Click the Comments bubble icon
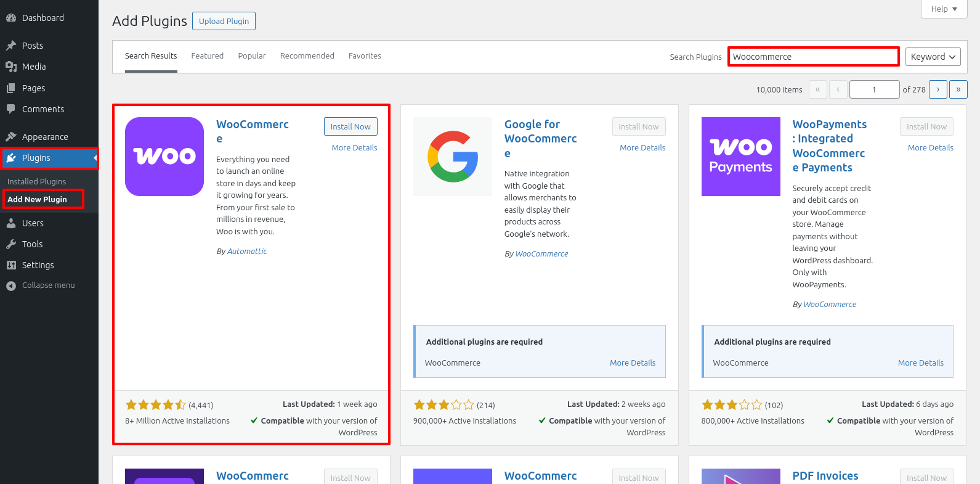This screenshot has width=980, height=484. pyautogui.click(x=11, y=109)
